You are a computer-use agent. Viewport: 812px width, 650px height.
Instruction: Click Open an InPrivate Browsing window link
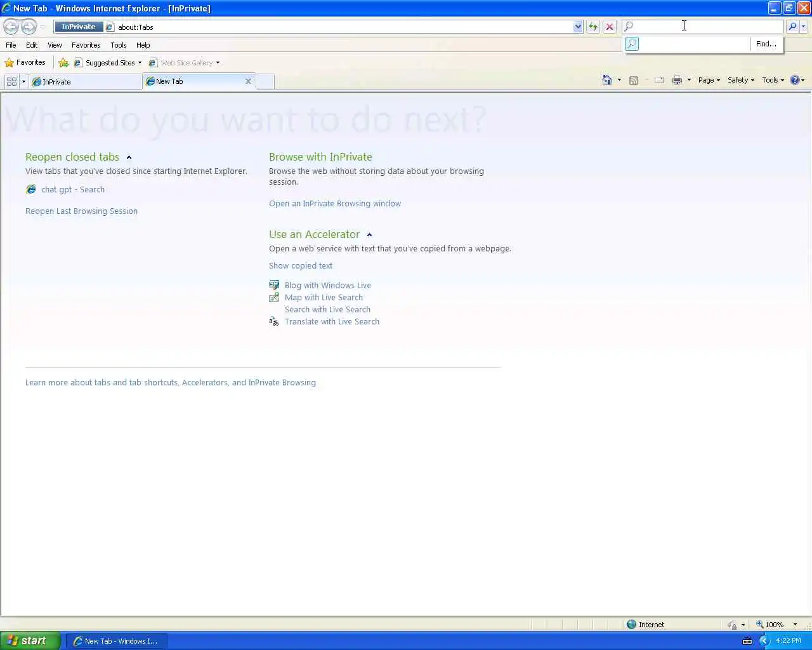coord(335,203)
